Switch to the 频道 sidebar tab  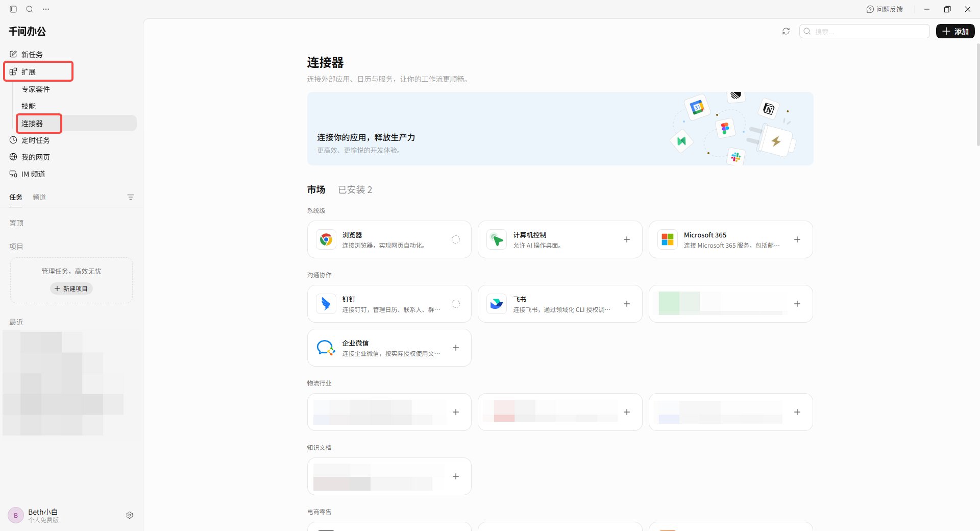coord(39,197)
